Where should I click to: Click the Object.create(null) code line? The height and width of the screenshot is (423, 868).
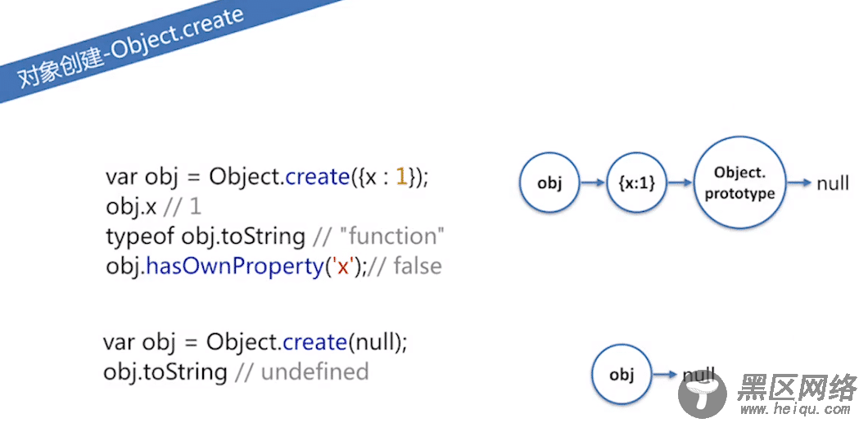coord(255,342)
